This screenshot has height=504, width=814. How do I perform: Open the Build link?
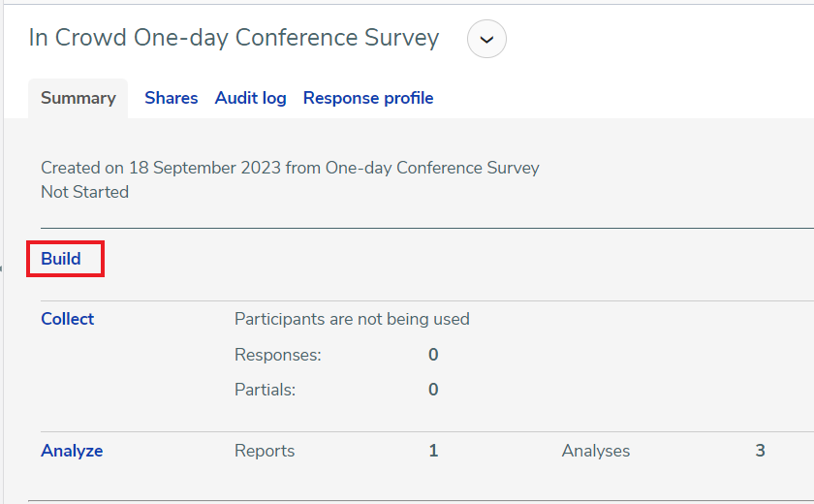point(61,259)
